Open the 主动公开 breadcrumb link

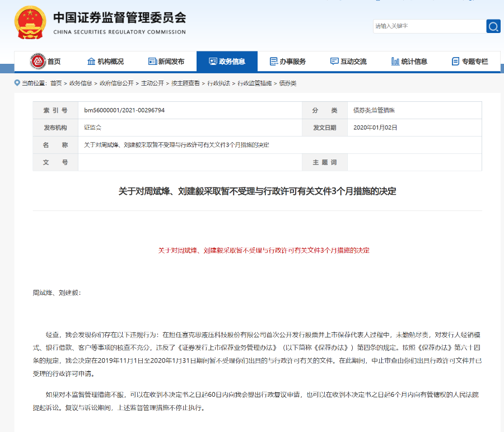(153, 82)
